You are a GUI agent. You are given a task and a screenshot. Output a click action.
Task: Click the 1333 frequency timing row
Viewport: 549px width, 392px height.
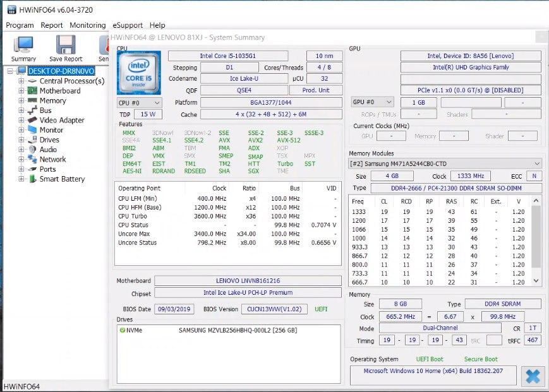click(x=440, y=211)
